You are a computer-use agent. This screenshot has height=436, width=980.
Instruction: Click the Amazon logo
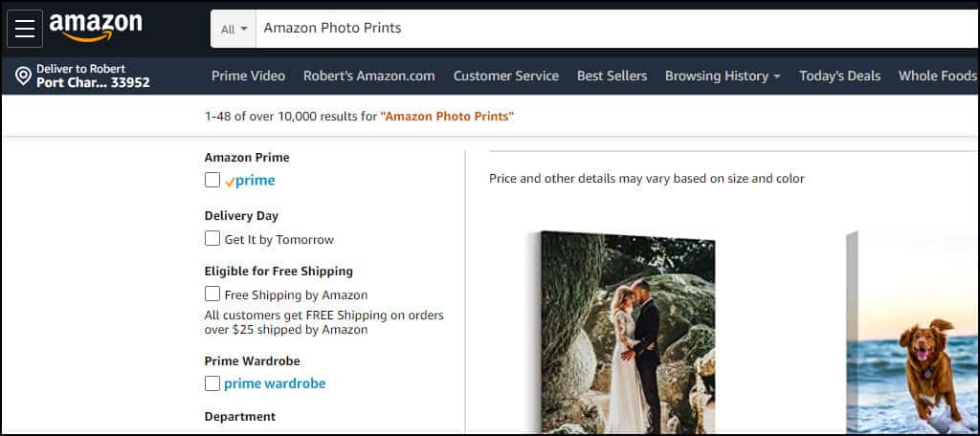(x=96, y=27)
